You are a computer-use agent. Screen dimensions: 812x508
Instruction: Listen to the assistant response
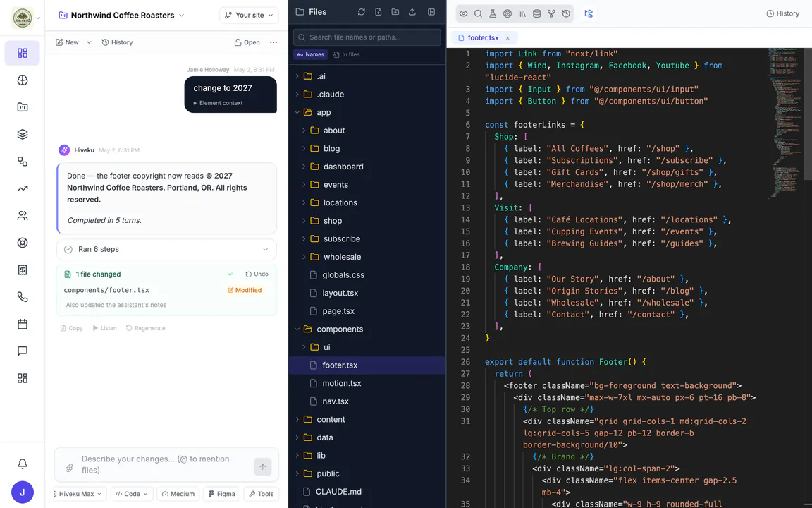(x=104, y=328)
